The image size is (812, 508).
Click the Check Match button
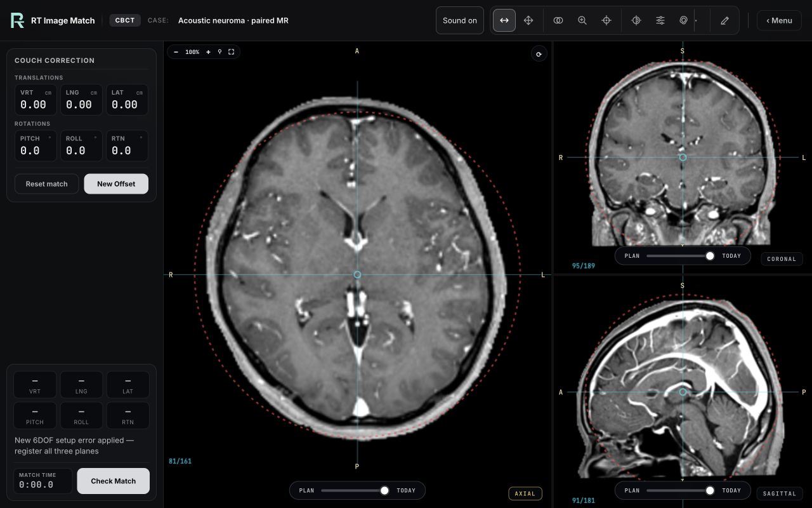[x=114, y=481]
